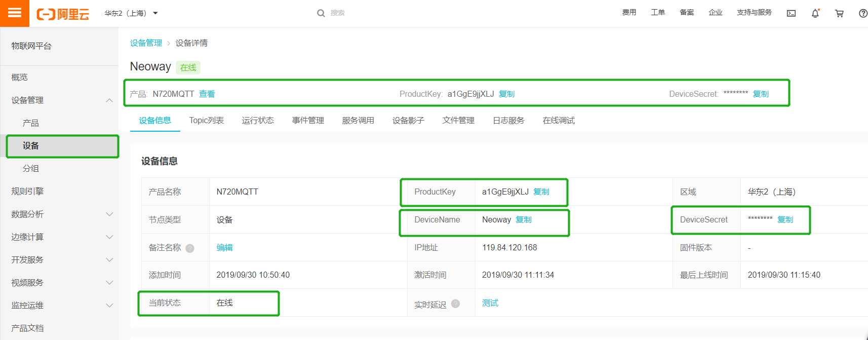Open 产品文档 in the sidebar
The width and height of the screenshot is (868, 340).
pos(27,328)
